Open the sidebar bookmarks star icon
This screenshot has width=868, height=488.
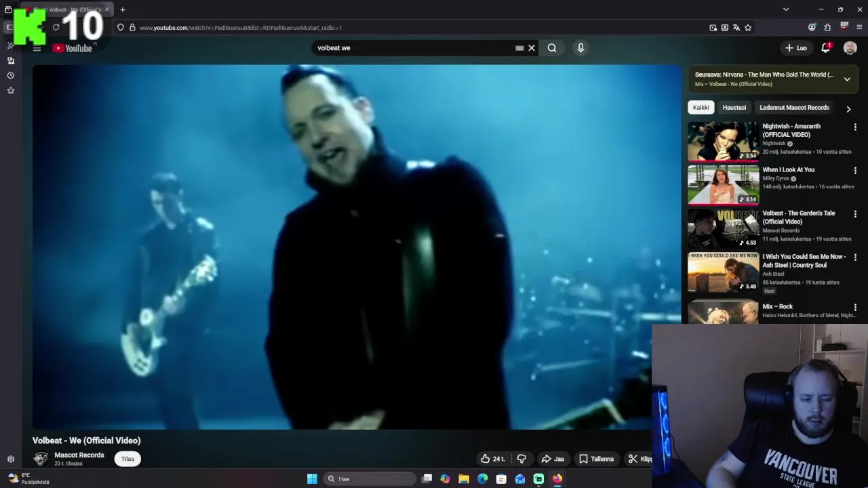pos(10,90)
